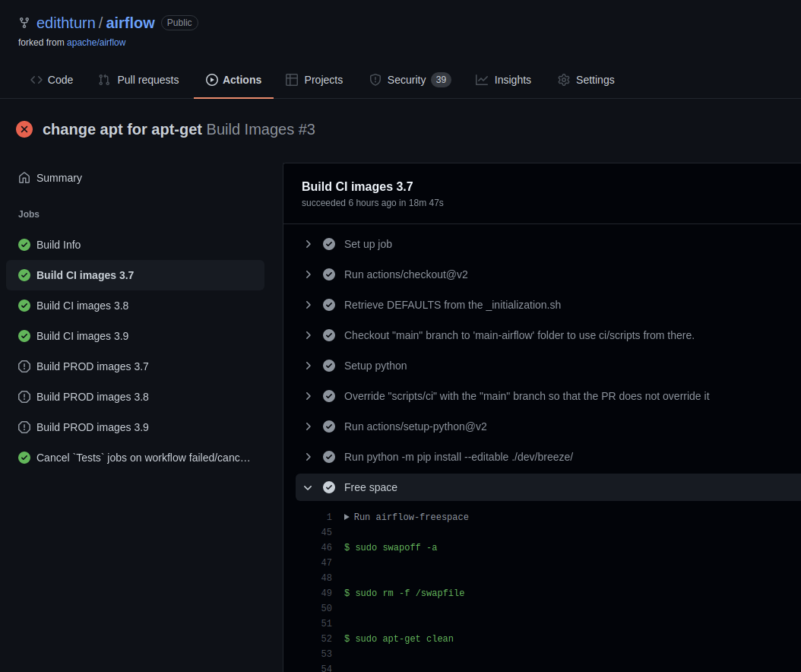Expand Override "scripts/ci" with main step

pos(308,396)
